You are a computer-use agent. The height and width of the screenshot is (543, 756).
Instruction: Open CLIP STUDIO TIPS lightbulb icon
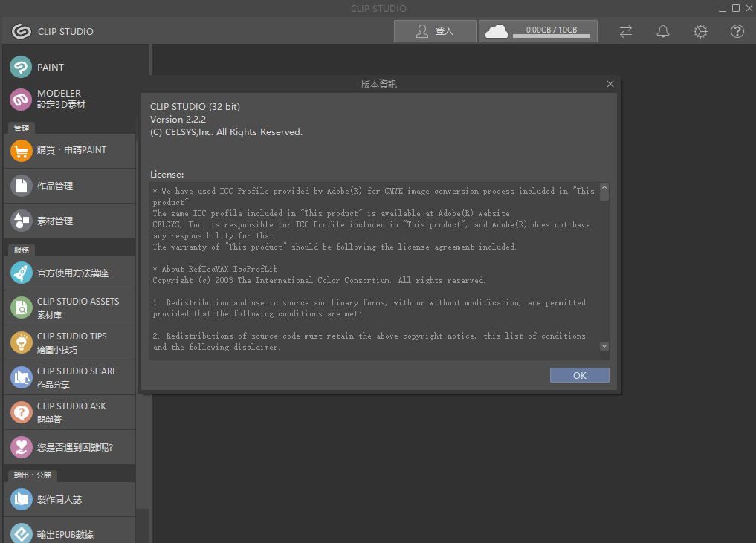22,342
